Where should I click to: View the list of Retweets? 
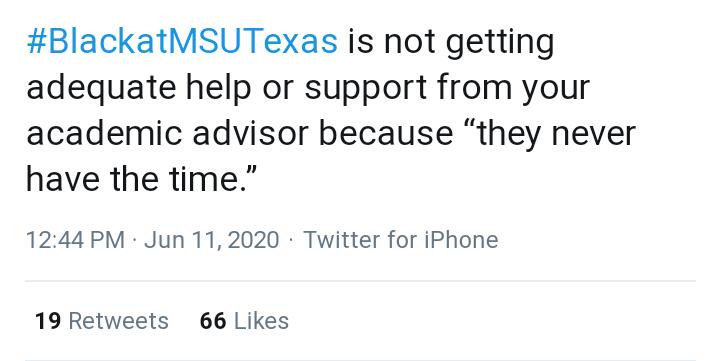tap(102, 321)
